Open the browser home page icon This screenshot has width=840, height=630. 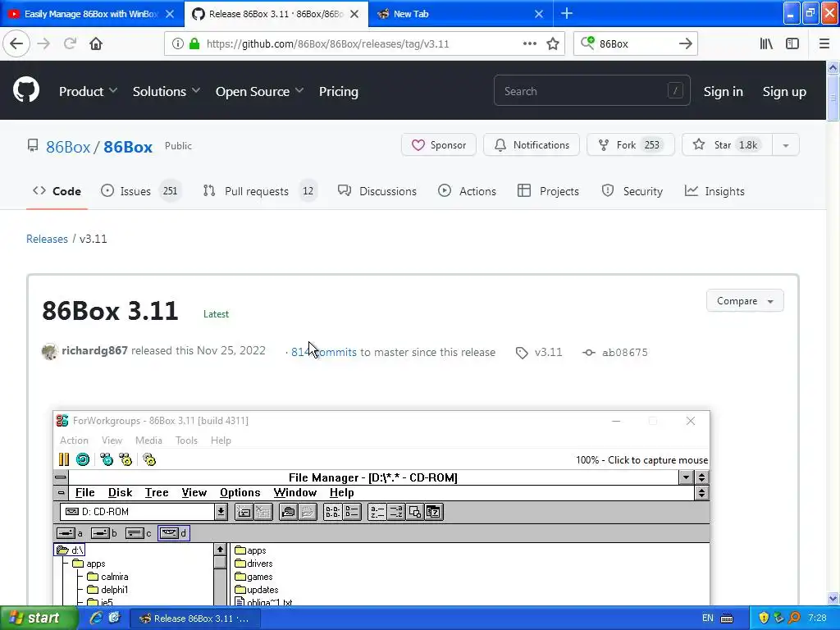tap(96, 43)
